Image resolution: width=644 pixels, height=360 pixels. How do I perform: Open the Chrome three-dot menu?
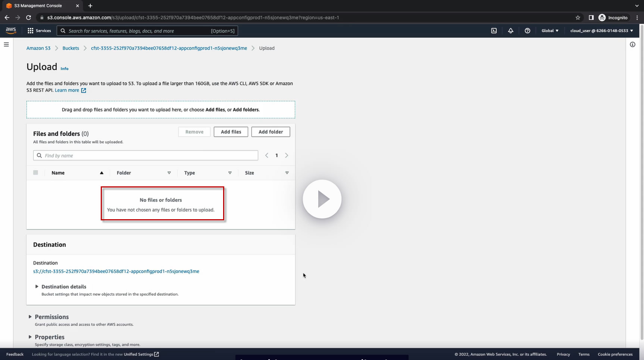tap(637, 18)
